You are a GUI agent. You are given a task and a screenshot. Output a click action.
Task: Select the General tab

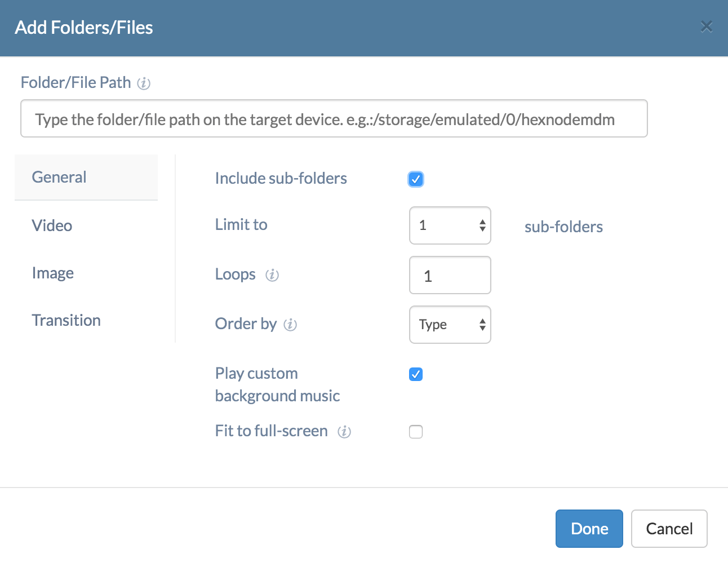click(59, 177)
